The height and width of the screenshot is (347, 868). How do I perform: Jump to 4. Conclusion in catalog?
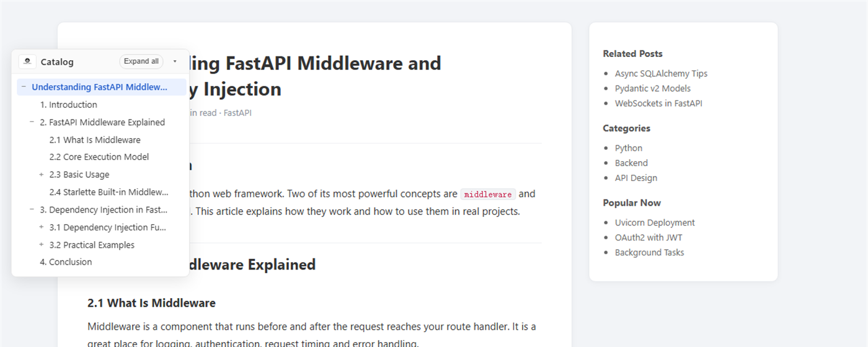click(66, 262)
